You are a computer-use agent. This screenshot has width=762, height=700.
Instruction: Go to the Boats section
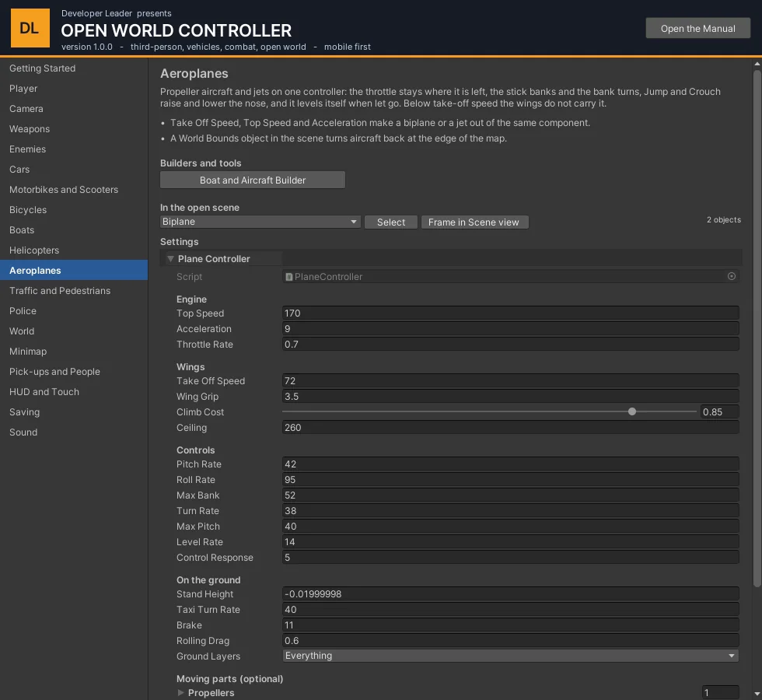click(74, 230)
